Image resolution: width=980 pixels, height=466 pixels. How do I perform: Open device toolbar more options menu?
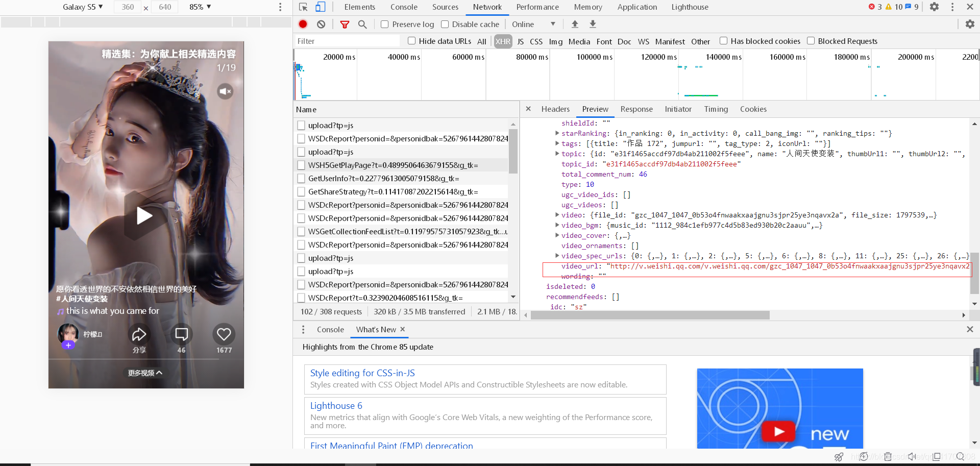pyautogui.click(x=280, y=7)
